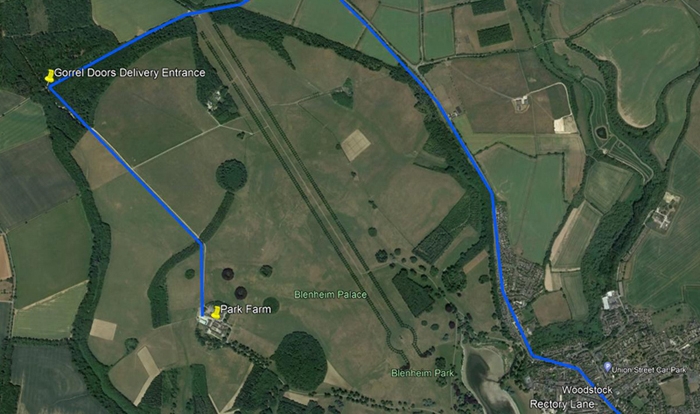This screenshot has width=700, height=414.
Task: Click the dark rectangular plantation right of the avenue
Action: click(x=412, y=293)
